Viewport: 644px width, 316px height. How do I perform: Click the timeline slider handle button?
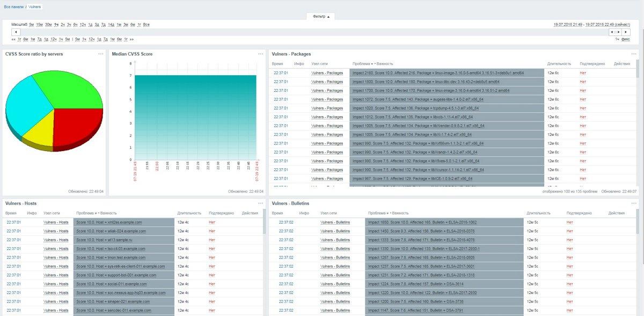pyautogui.click(x=616, y=32)
